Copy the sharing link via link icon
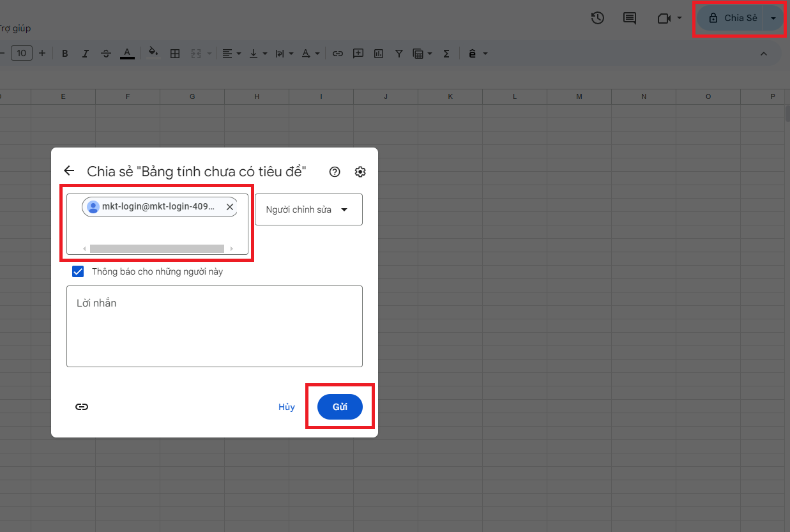The image size is (790, 532). (81, 406)
